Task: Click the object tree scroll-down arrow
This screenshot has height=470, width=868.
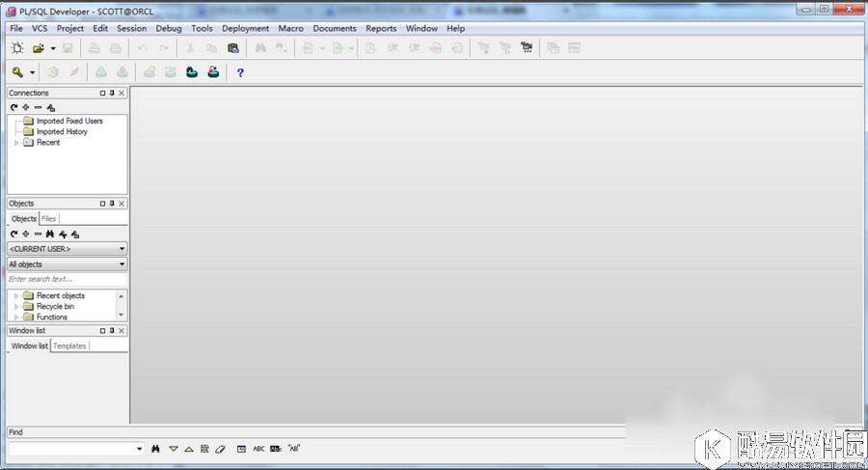Action: pyautogui.click(x=122, y=315)
